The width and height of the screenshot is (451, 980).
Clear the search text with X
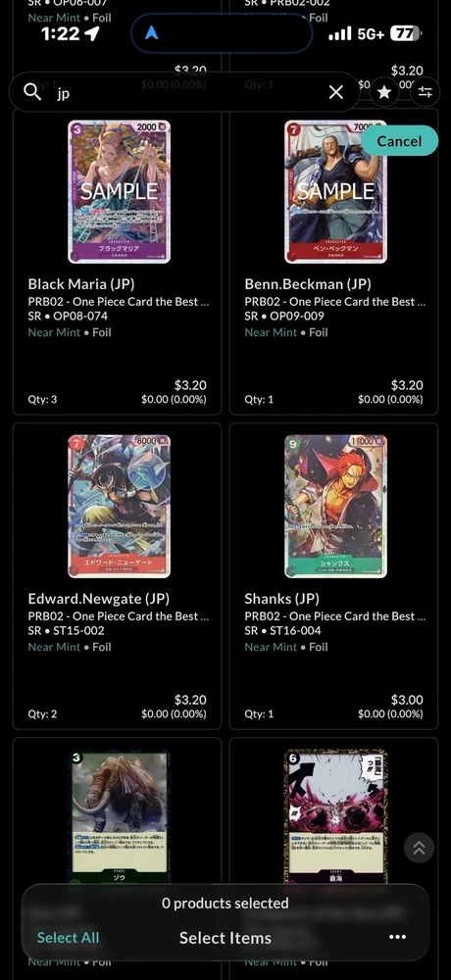[x=336, y=92]
